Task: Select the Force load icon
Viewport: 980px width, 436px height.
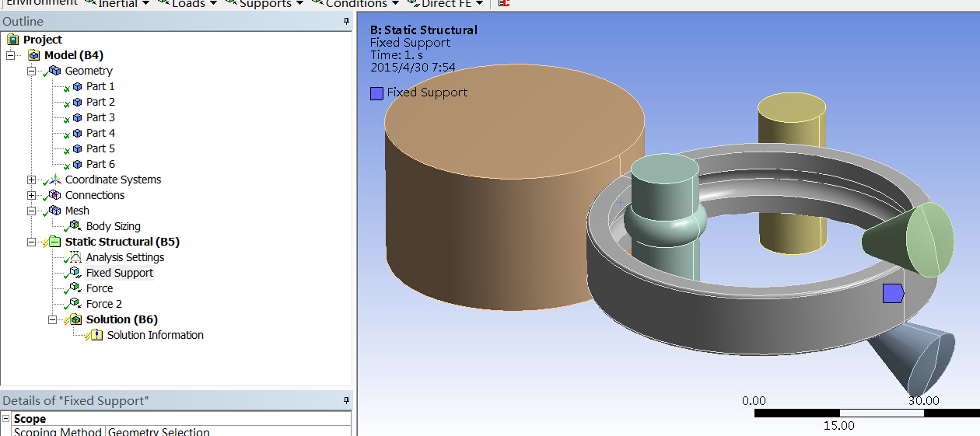Action: coord(75,288)
